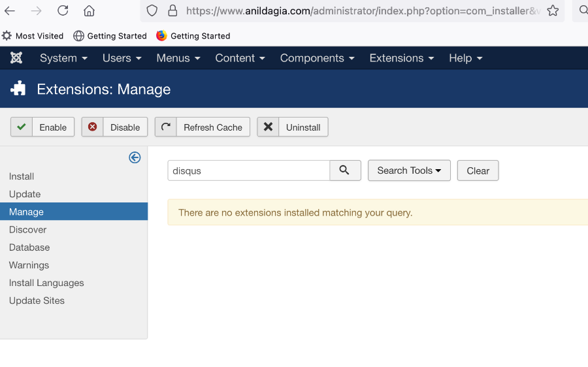Open the Extensions dropdown menu
Viewport: 588px width, 367px height.
(402, 58)
